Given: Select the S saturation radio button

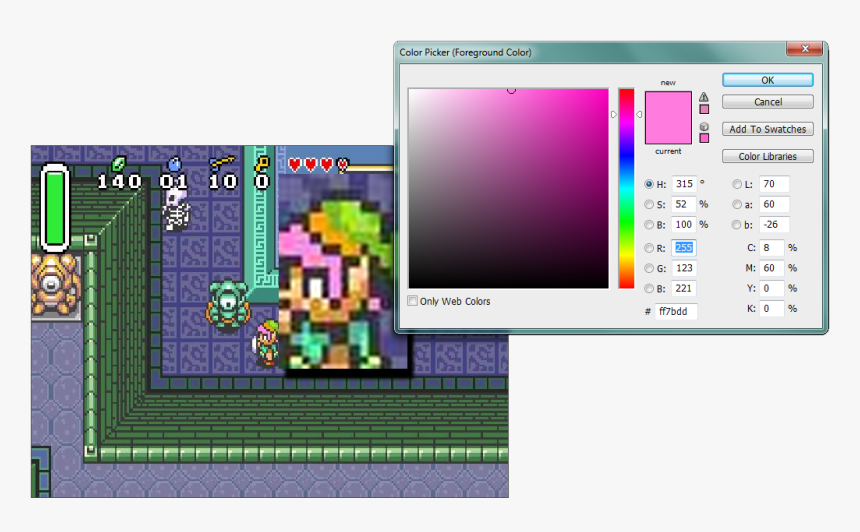Looking at the screenshot, I should [x=649, y=205].
